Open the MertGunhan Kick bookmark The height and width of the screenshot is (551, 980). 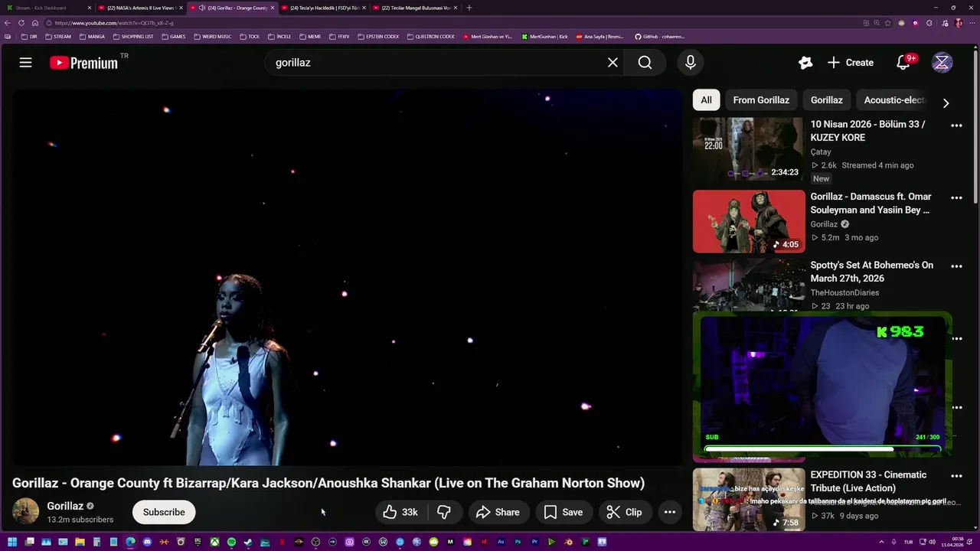tap(545, 37)
